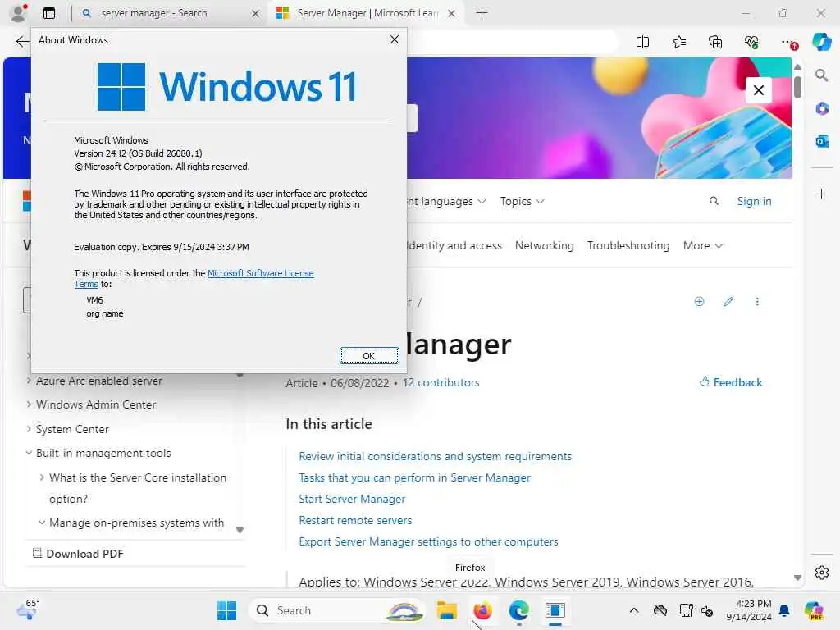The width and height of the screenshot is (840, 630).
Task: Open the Copilot icon in Edge
Action: (821, 42)
